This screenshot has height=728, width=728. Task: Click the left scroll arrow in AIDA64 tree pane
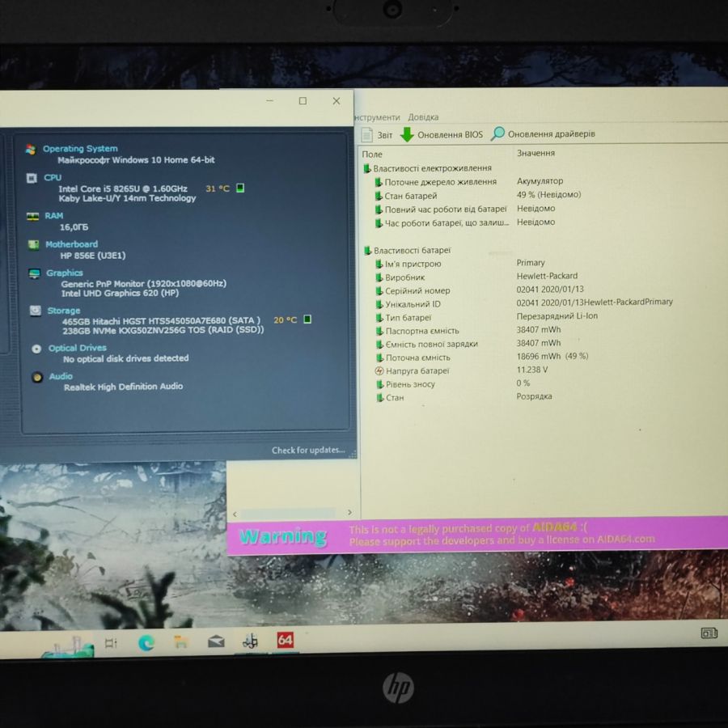point(235,514)
